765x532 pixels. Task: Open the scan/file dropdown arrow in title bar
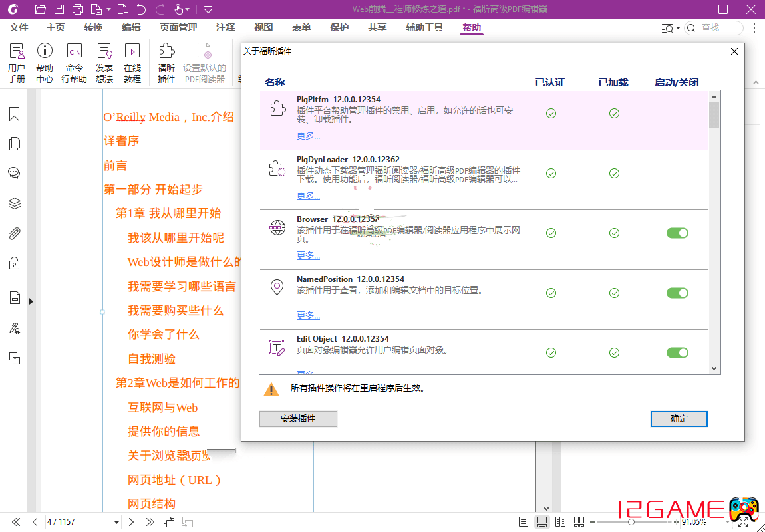[109, 9]
